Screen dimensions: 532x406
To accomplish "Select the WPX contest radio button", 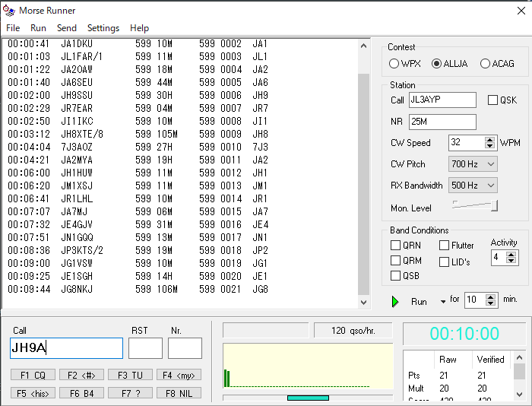I will 394,63.
